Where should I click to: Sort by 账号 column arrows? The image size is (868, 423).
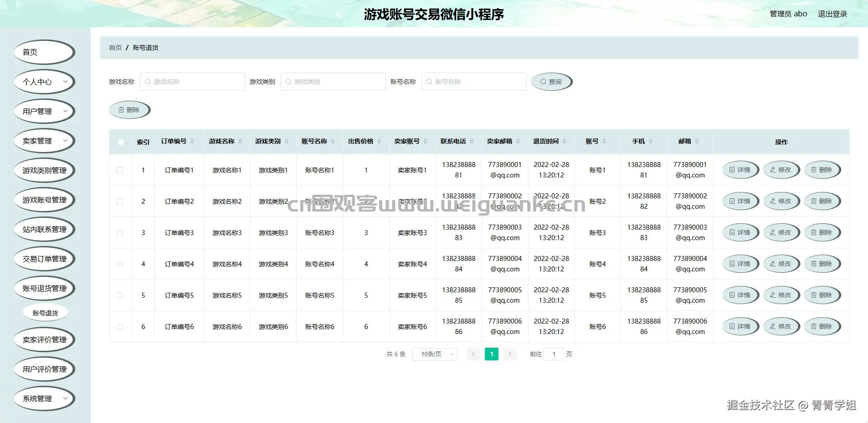point(604,141)
